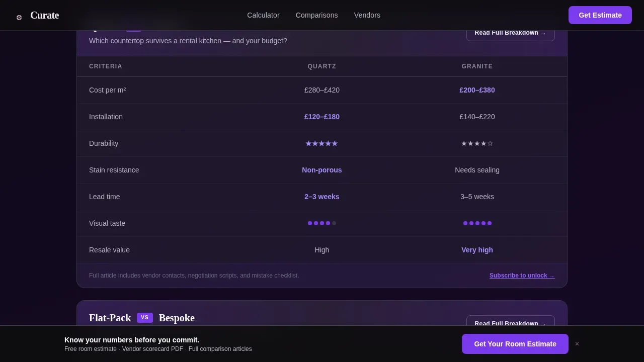Open the Calculator nav item
The width and height of the screenshot is (644, 362).
[x=263, y=15]
